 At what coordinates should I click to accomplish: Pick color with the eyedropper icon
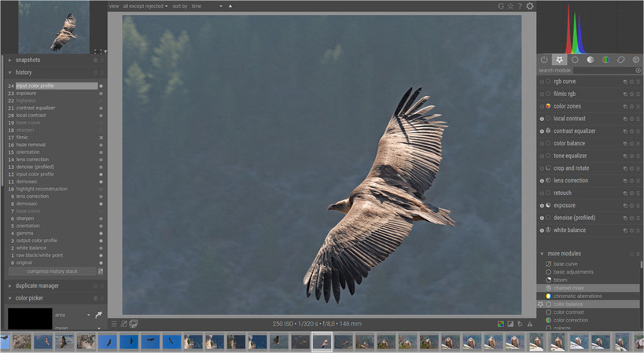click(99, 314)
